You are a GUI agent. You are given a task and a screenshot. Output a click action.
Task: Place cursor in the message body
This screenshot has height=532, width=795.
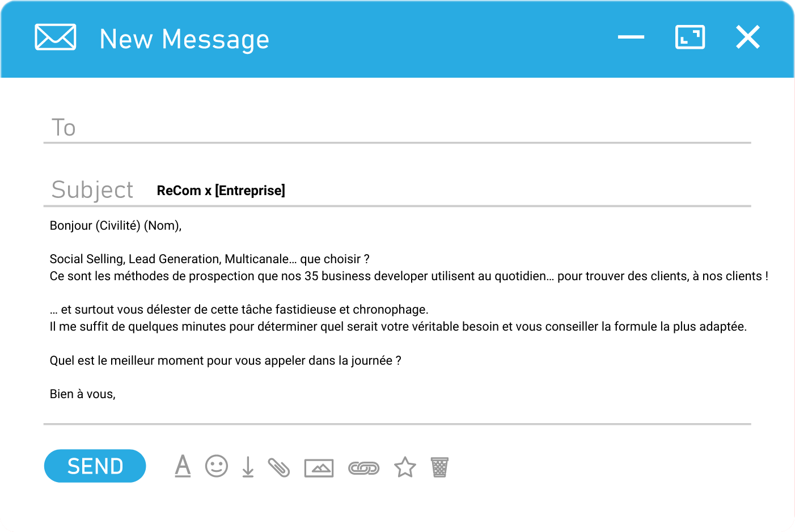(340, 309)
